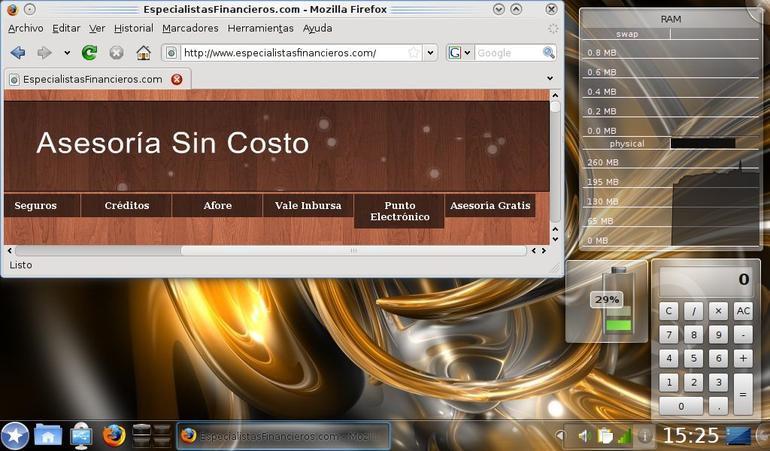Bookmark this page with the star icon

pyautogui.click(x=414, y=53)
